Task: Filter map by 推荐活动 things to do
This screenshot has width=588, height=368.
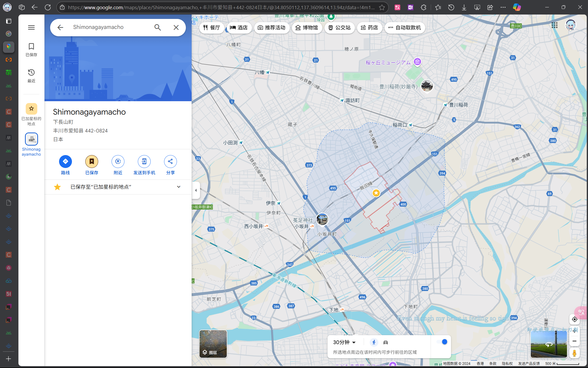Action: (271, 28)
